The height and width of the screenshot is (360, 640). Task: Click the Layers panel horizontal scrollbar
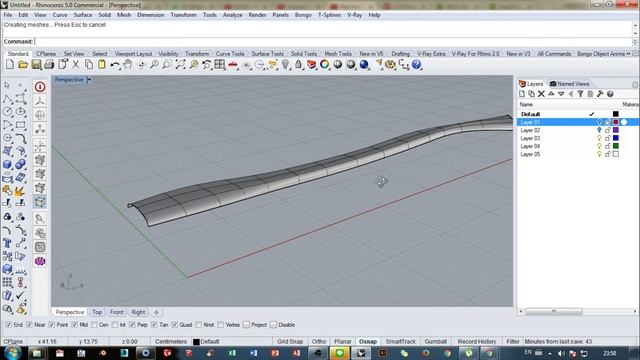pyautogui.click(x=553, y=311)
